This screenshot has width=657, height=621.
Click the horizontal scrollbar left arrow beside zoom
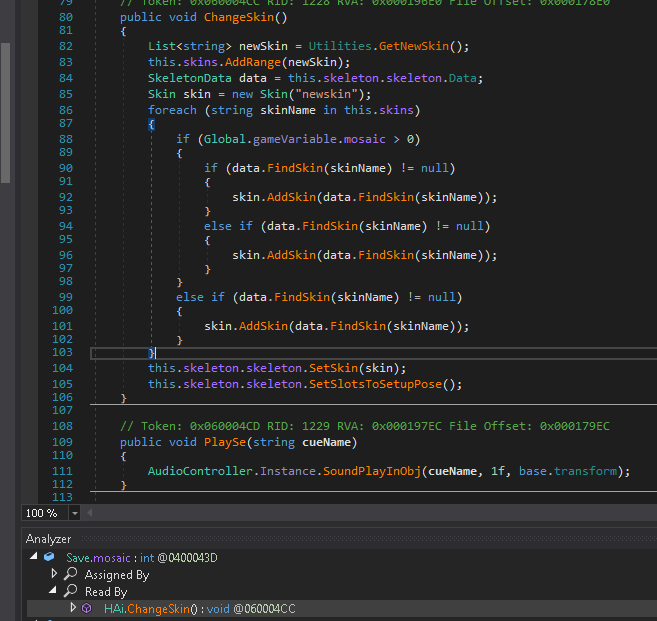pos(92,513)
